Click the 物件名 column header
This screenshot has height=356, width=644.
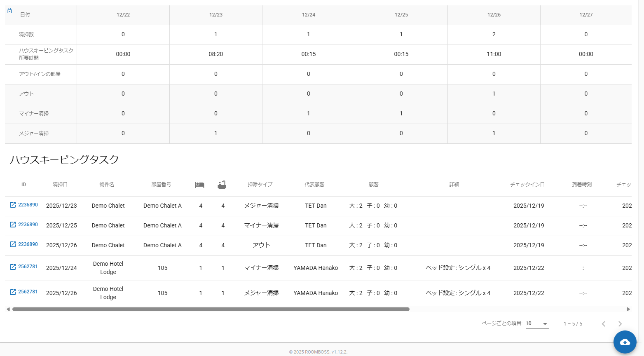tap(107, 185)
